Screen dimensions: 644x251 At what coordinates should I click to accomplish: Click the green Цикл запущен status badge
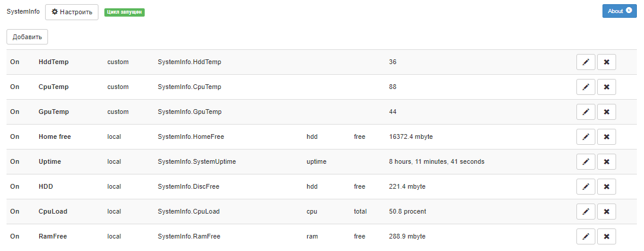pyautogui.click(x=125, y=12)
